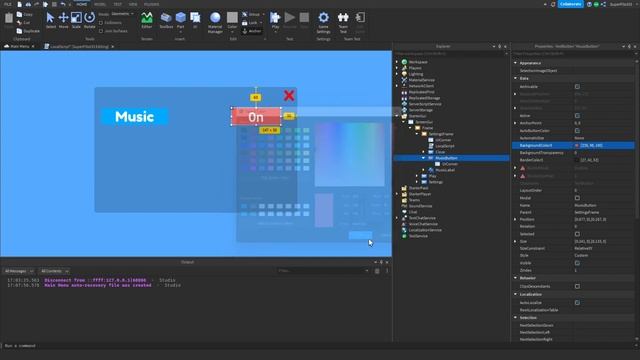The width and height of the screenshot is (640, 360).
Task: Click the Lighting icon in Explorer
Action: 404,74
